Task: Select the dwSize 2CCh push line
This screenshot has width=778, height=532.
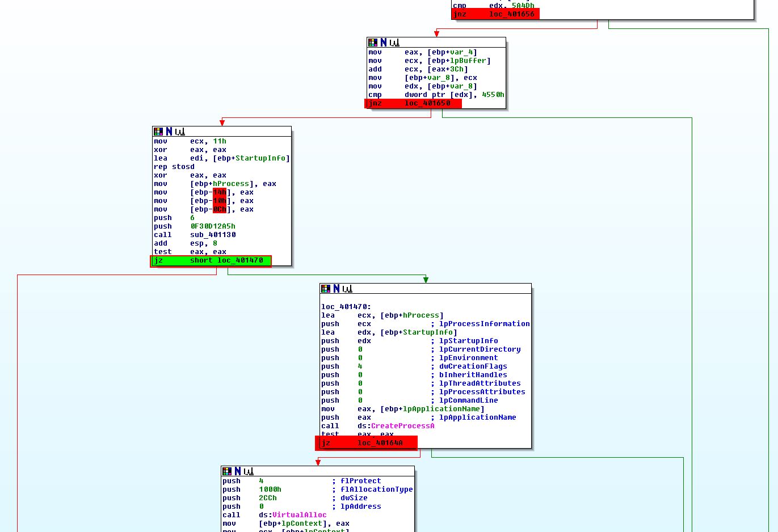Action: [295, 498]
